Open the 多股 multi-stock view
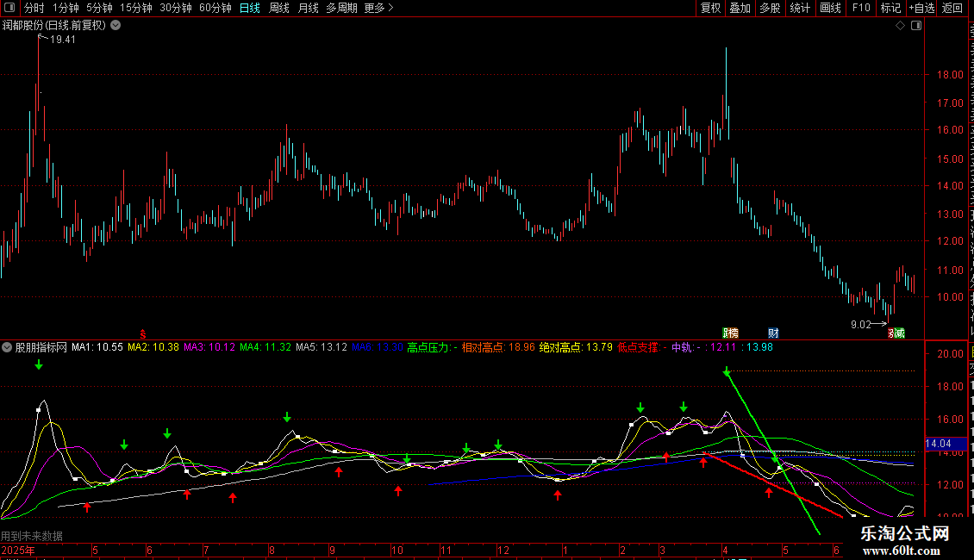Screen dimensions: 974x560 770,8
